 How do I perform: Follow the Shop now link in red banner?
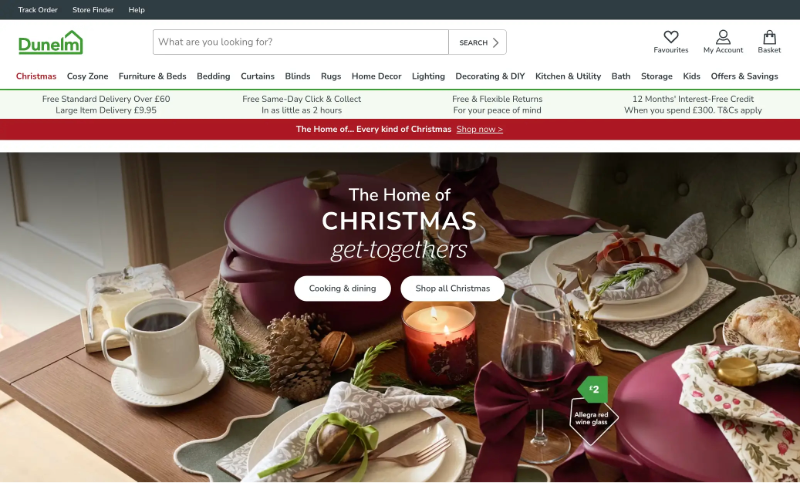480,129
